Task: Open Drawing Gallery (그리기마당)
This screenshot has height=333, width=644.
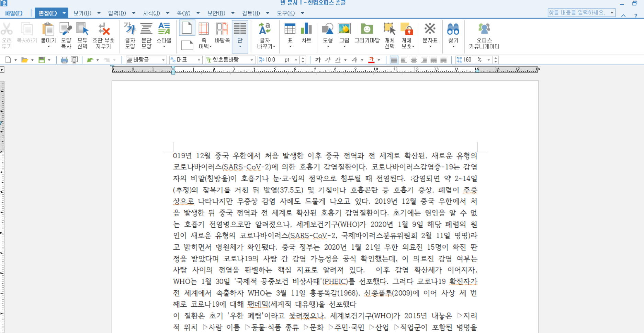Action: coord(367,33)
